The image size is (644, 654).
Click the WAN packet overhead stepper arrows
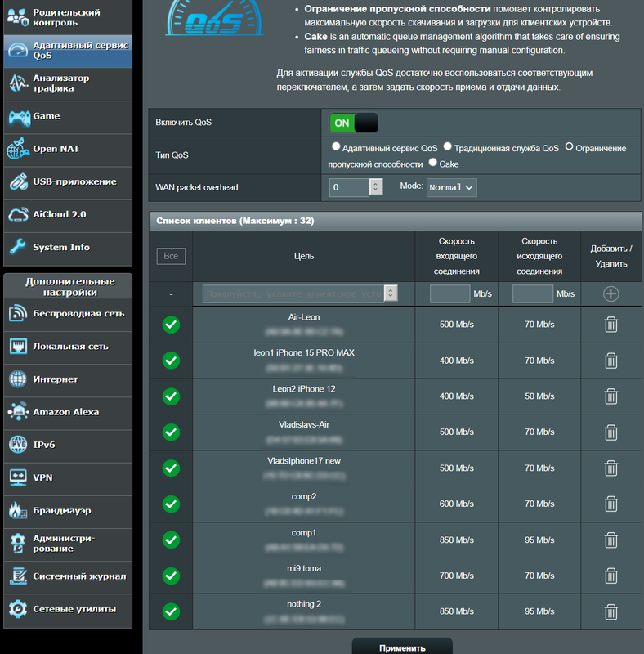[376, 187]
